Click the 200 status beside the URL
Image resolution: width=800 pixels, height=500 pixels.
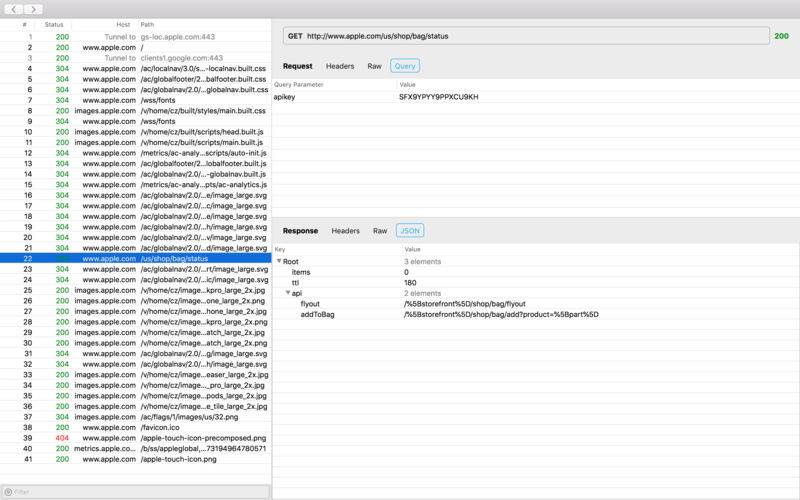pos(781,36)
